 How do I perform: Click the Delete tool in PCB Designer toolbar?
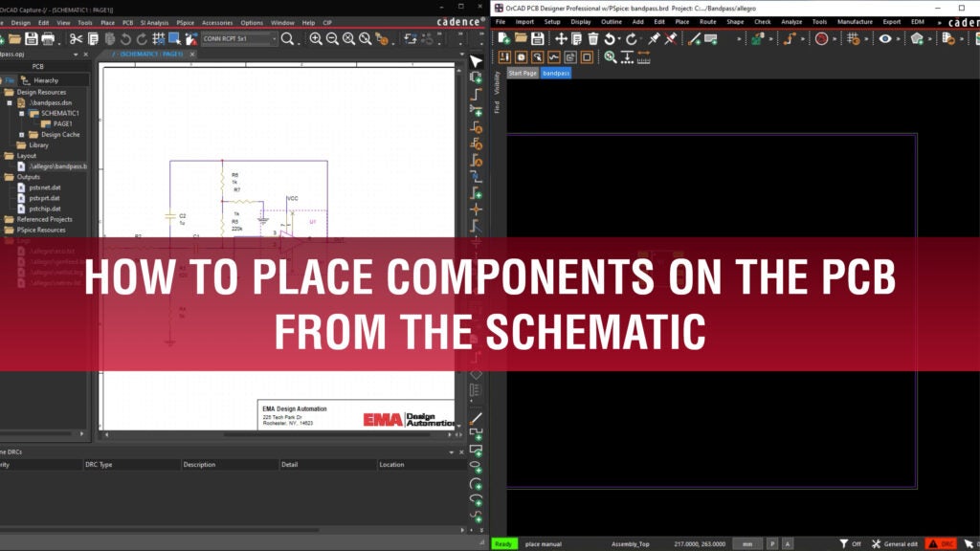pyautogui.click(x=592, y=39)
